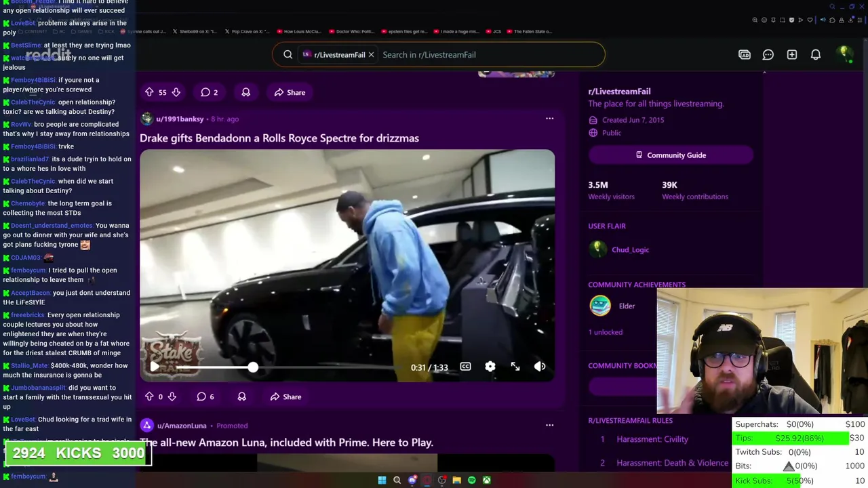868x488 pixels.
Task: Remove r/LivestreamFail search filter chip
Action: 371,55
